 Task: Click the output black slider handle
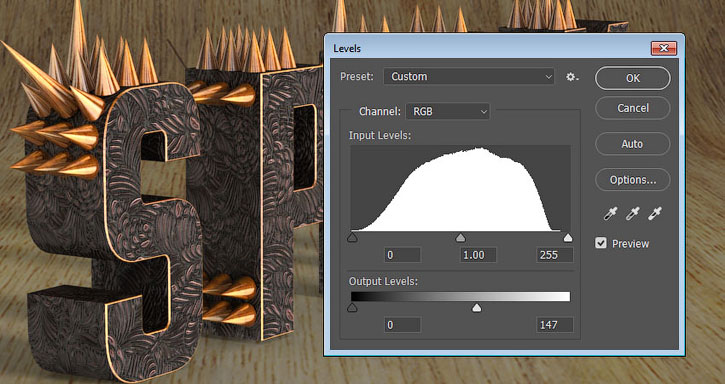coord(352,308)
